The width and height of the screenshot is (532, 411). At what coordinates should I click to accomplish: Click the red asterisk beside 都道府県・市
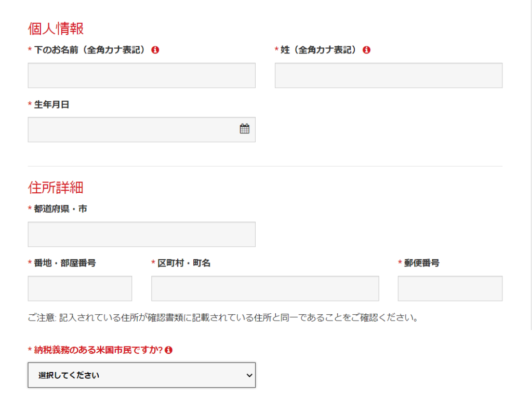click(30, 208)
